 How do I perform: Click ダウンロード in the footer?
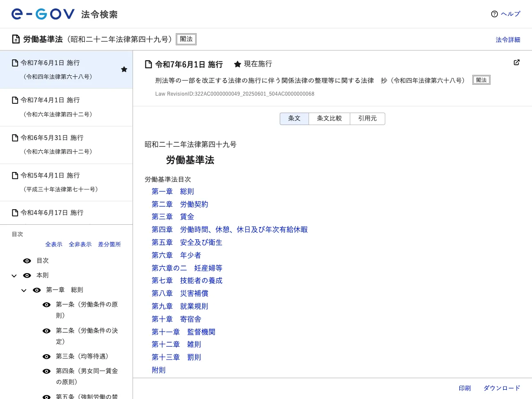502,388
